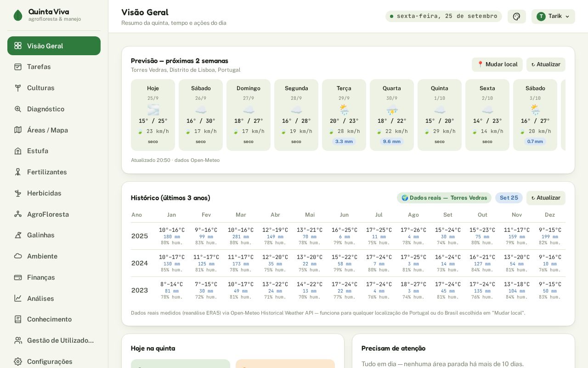The height and width of the screenshot is (368, 588).
Task: Click the Set 25 badge
Action: (x=509, y=198)
